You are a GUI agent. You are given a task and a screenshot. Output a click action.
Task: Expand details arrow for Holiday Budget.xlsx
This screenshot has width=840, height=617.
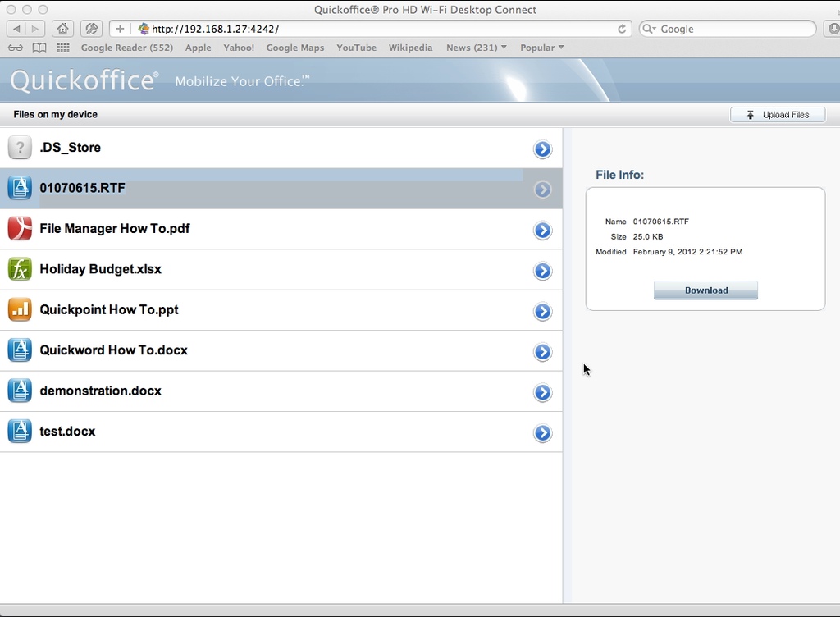pyautogui.click(x=542, y=271)
